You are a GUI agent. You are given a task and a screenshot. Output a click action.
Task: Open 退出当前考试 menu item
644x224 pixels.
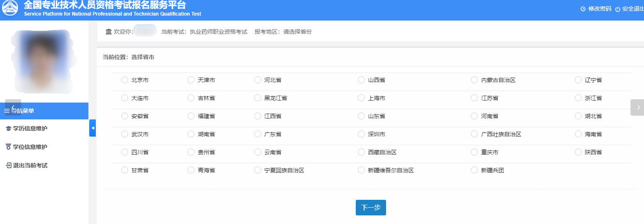point(30,165)
